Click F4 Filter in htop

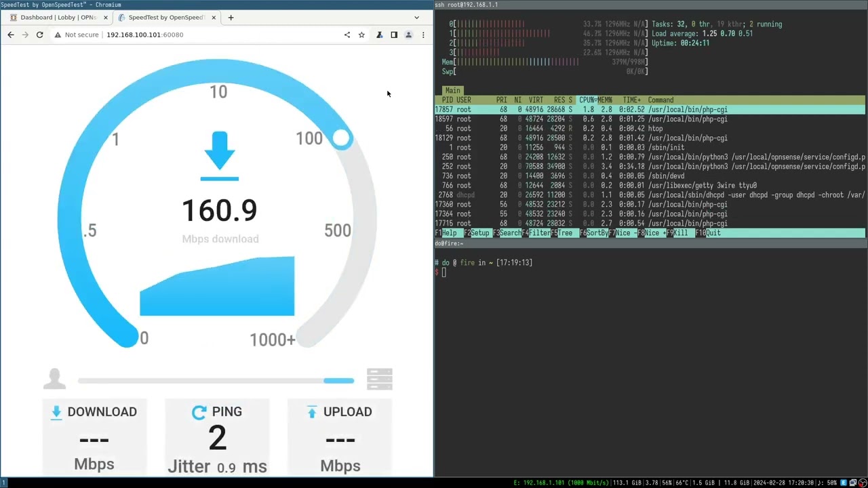coord(536,232)
